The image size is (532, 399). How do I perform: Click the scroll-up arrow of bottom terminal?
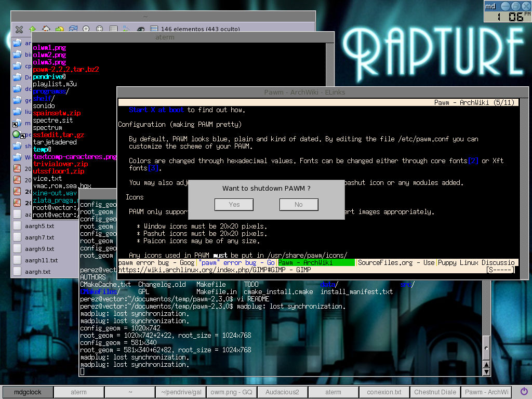click(486, 365)
